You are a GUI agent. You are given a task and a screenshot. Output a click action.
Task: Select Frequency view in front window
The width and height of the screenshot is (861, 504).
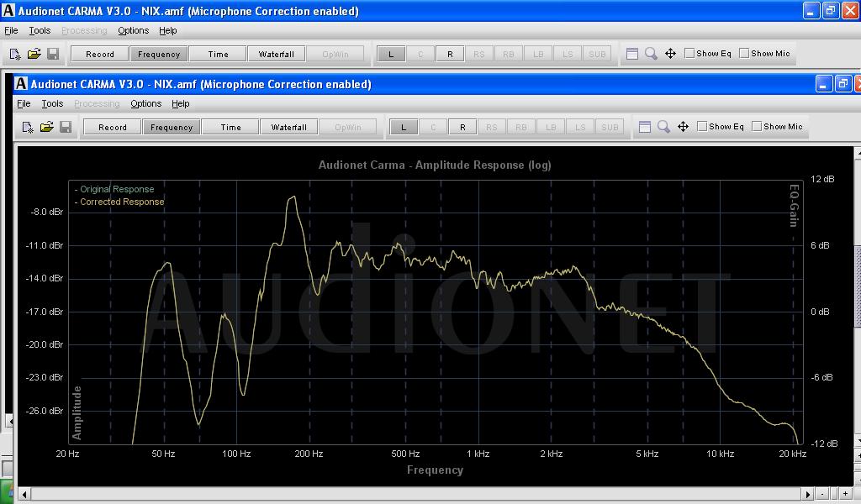click(x=172, y=127)
